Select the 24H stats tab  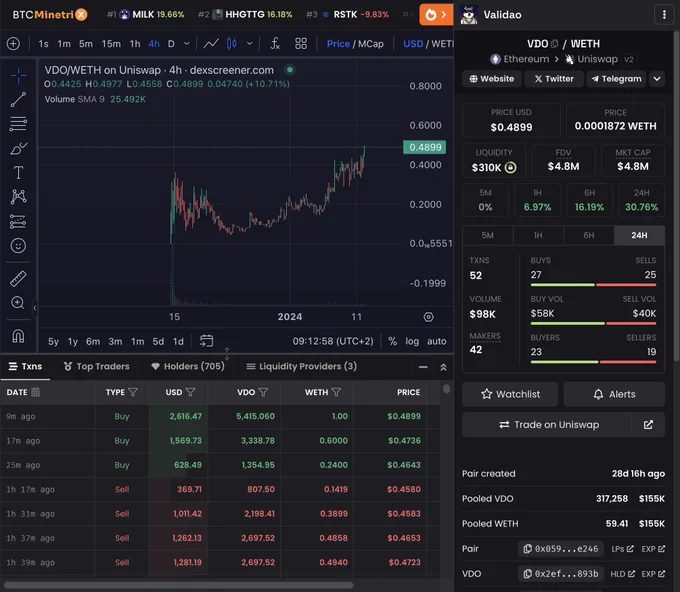(639, 235)
